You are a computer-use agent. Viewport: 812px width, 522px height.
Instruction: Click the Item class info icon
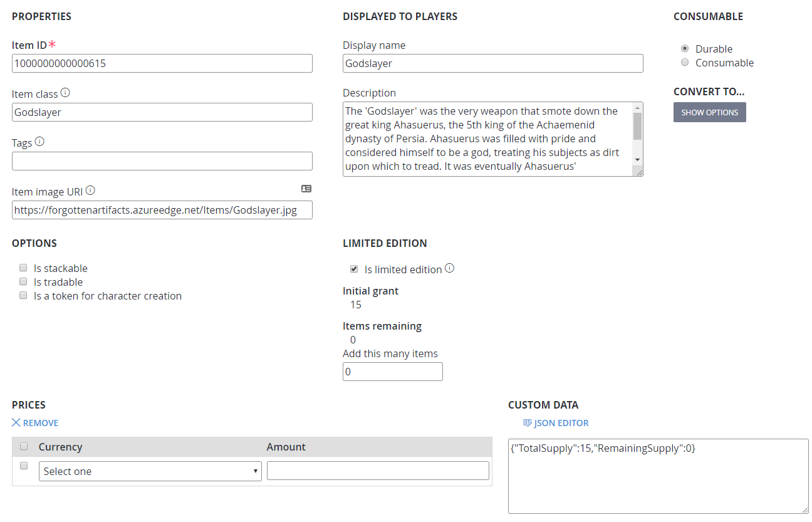65,93
